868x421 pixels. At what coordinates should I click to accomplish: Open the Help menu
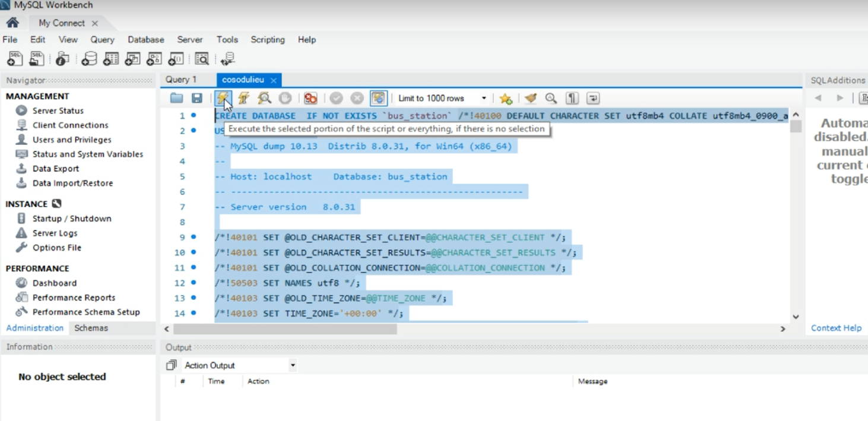(x=307, y=39)
